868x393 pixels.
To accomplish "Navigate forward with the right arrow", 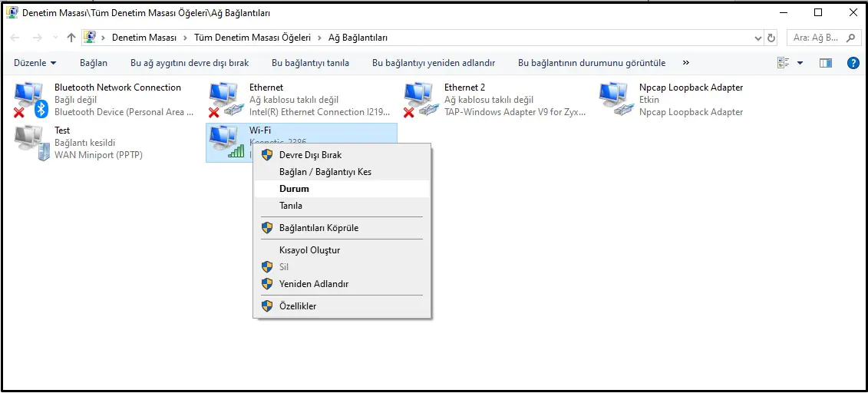I will pos(37,38).
